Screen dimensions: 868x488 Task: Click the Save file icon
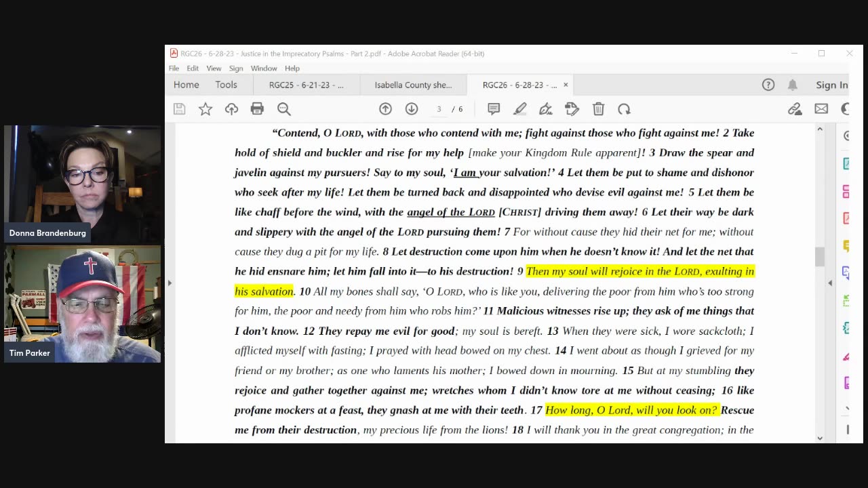point(179,109)
